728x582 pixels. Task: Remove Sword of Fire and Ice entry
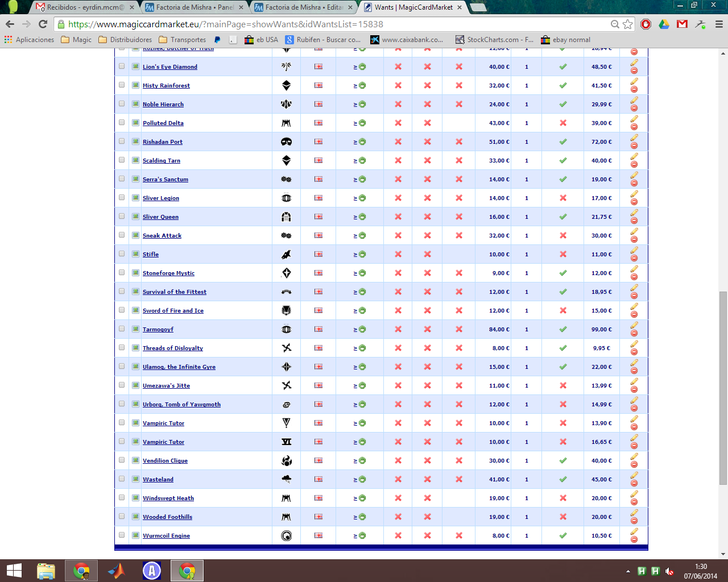click(634, 314)
